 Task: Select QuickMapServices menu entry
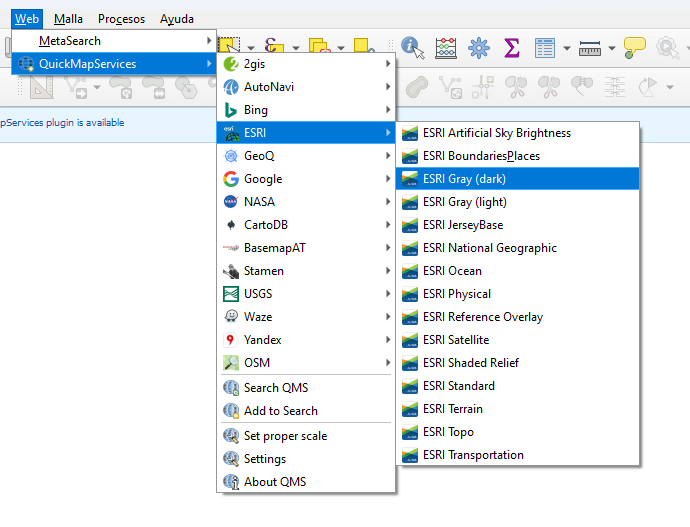pos(114,64)
